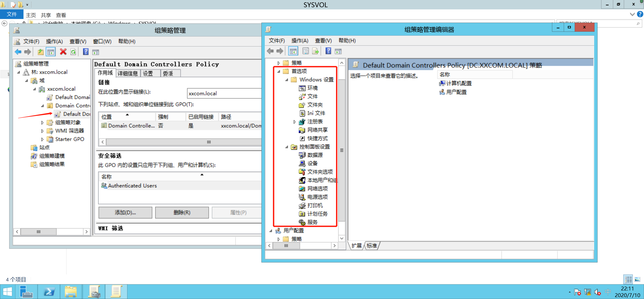This screenshot has width=644, height=299.
Task: Collapse the 域 tree node
Action: pyautogui.click(x=27, y=81)
